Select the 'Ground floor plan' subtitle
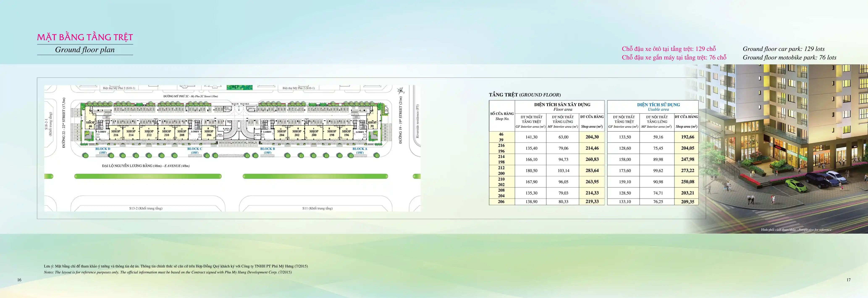This screenshot has width=868, height=298. (85, 50)
